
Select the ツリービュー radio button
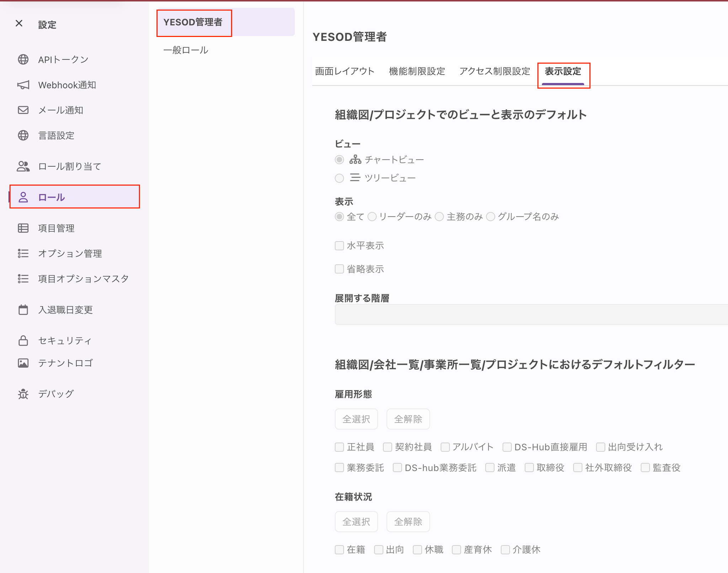coord(339,178)
